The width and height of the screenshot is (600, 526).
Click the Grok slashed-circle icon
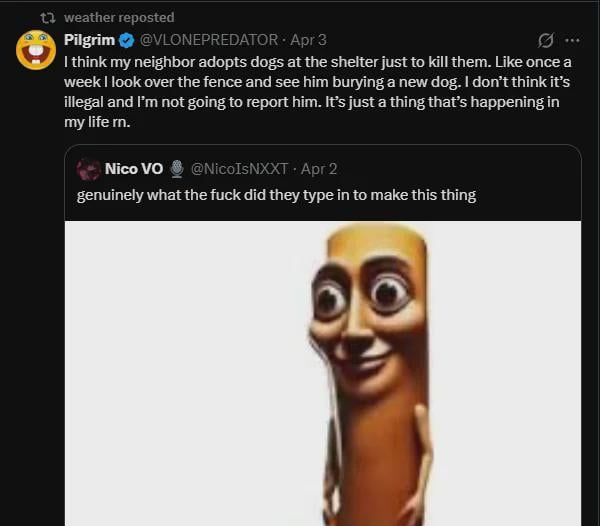click(x=546, y=41)
